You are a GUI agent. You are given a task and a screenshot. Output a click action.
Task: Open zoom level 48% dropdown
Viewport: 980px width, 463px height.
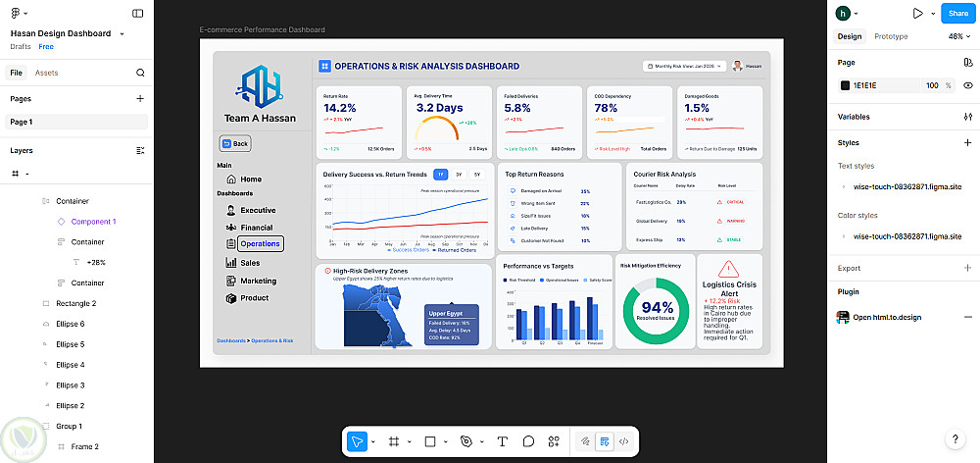pyautogui.click(x=958, y=36)
